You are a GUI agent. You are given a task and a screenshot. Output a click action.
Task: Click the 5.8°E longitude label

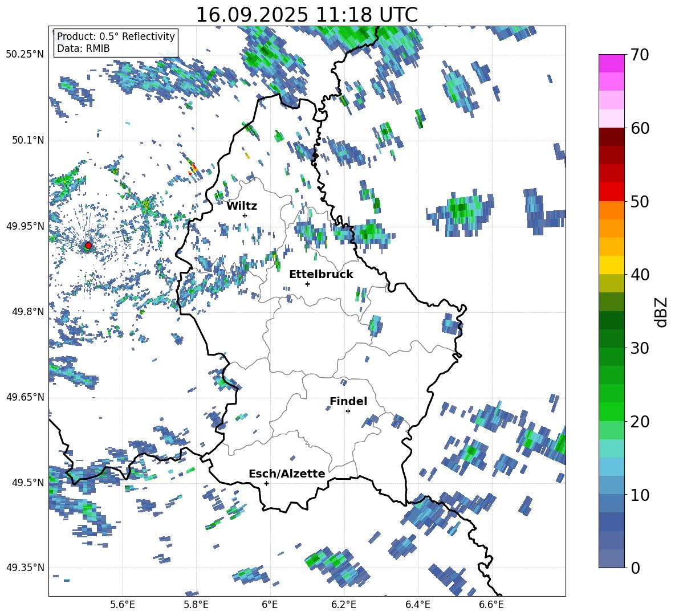(196, 605)
